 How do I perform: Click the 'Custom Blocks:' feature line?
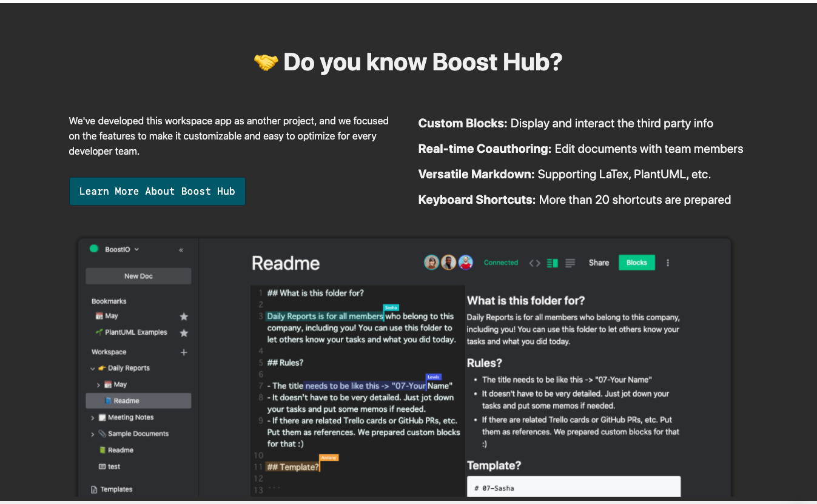coord(566,123)
